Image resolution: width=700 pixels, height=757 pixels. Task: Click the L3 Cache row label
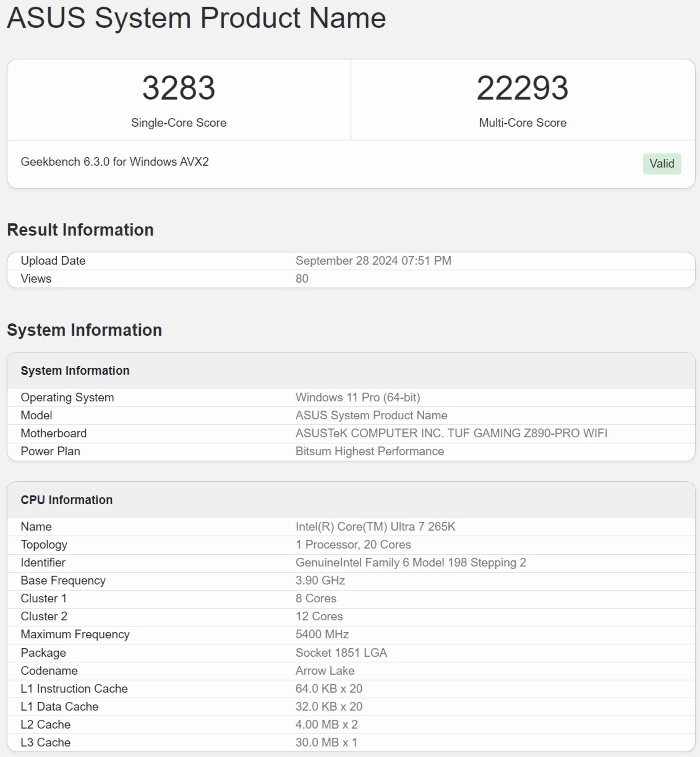click(46, 743)
